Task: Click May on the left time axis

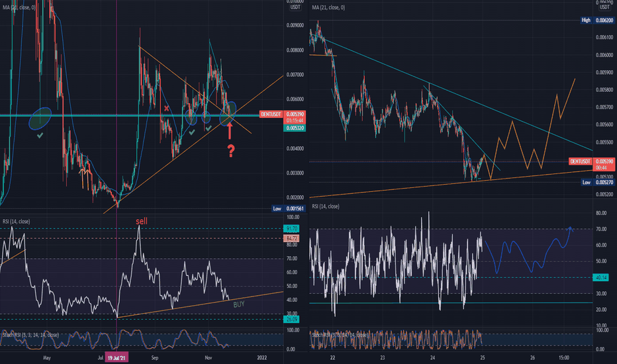Action: click(x=47, y=357)
